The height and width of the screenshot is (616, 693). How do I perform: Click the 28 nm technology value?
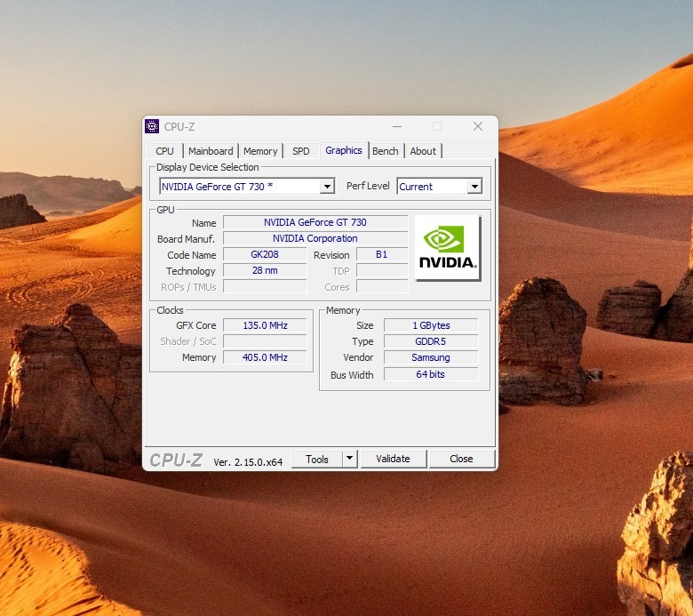(x=265, y=270)
